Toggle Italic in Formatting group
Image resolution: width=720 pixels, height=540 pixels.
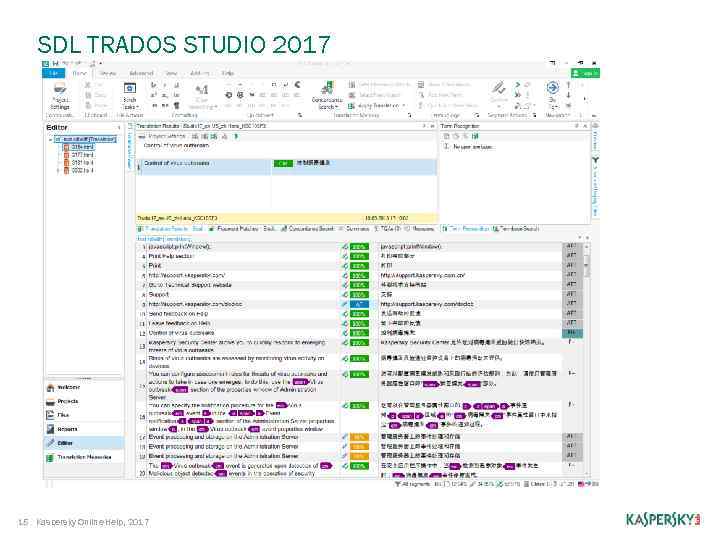coord(164,85)
